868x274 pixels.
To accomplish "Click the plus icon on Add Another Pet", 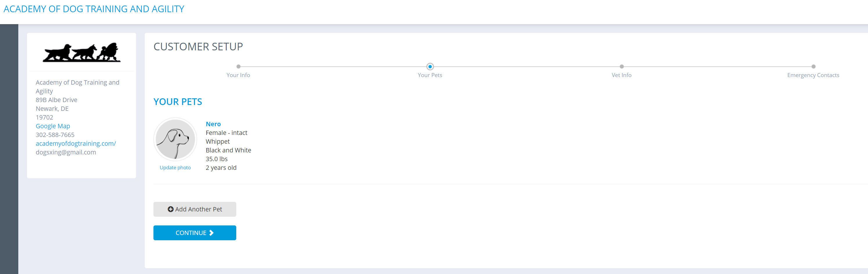I will click(171, 209).
